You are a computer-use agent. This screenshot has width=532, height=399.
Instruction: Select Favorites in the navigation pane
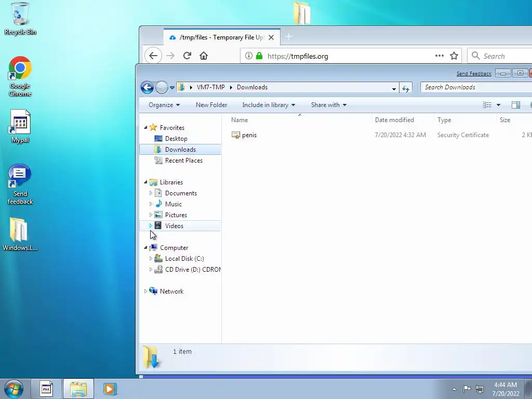pyautogui.click(x=172, y=128)
